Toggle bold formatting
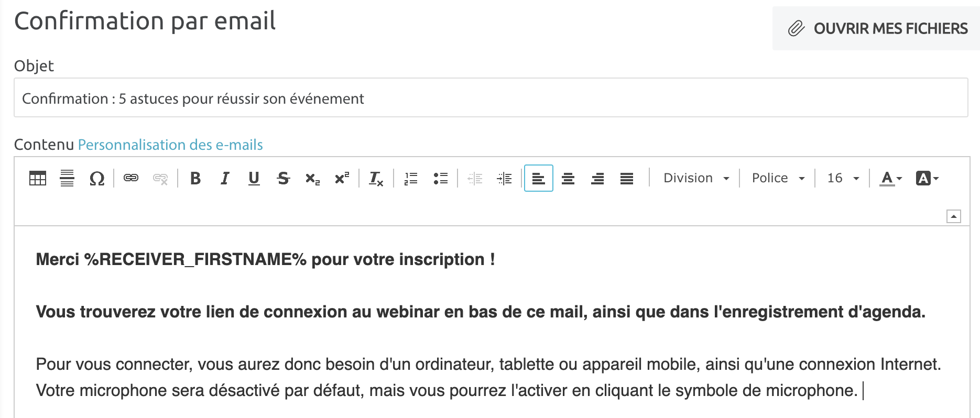This screenshot has width=980, height=418. 195,179
